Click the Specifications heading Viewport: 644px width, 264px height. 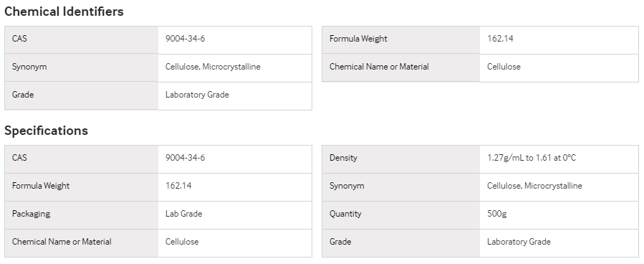46,131
